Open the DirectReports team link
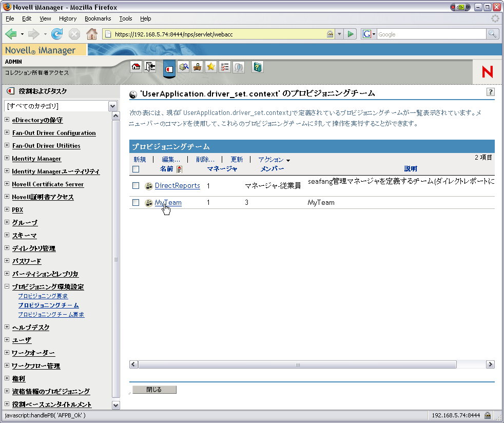This screenshot has width=504, height=423. (x=178, y=186)
